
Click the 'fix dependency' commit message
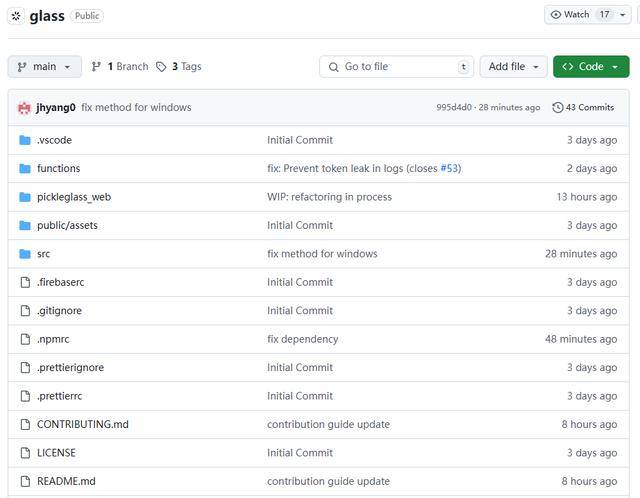click(x=302, y=339)
